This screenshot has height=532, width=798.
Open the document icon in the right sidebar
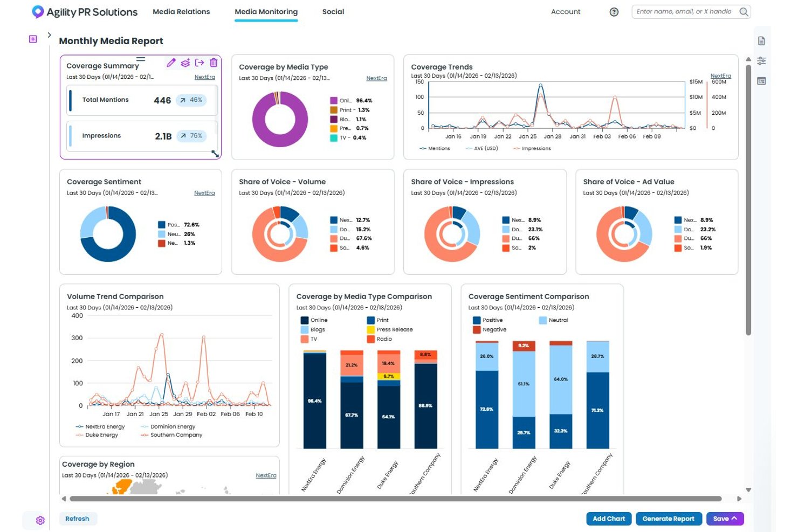[x=761, y=41]
